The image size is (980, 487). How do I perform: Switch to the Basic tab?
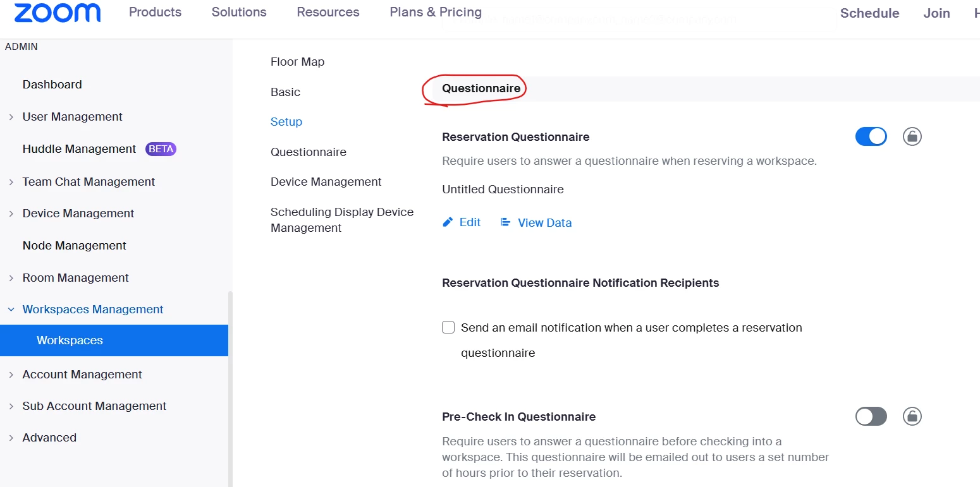click(x=285, y=92)
